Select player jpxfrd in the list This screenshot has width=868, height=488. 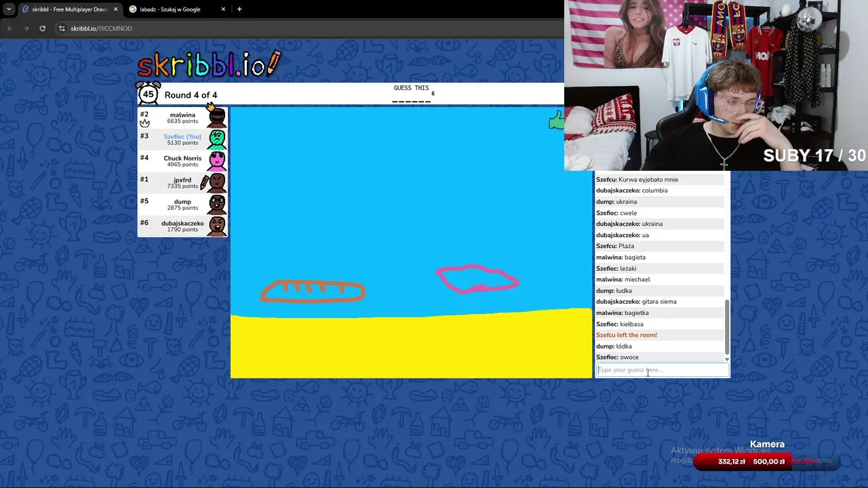pos(182,182)
